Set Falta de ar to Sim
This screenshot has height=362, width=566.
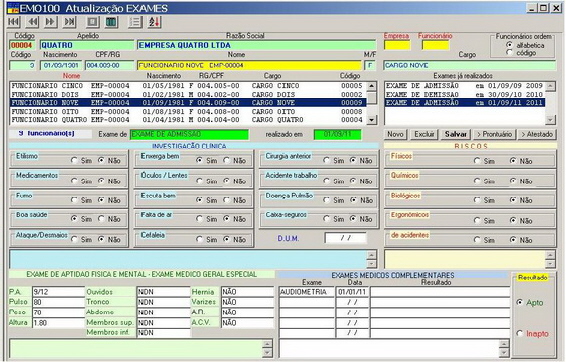point(200,219)
